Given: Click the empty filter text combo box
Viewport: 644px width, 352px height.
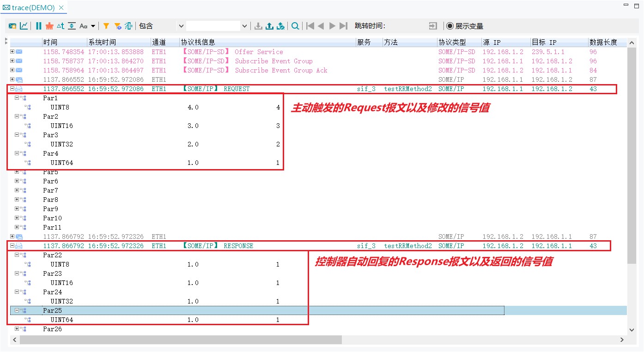Looking at the screenshot, I should 213,26.
